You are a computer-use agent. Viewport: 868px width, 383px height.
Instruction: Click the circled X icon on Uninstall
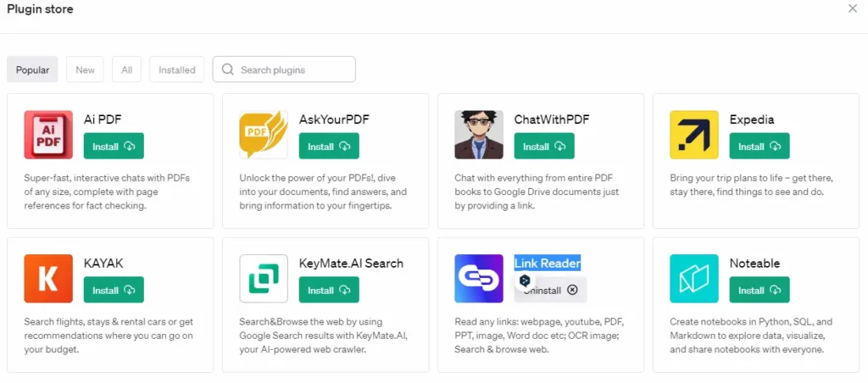572,290
